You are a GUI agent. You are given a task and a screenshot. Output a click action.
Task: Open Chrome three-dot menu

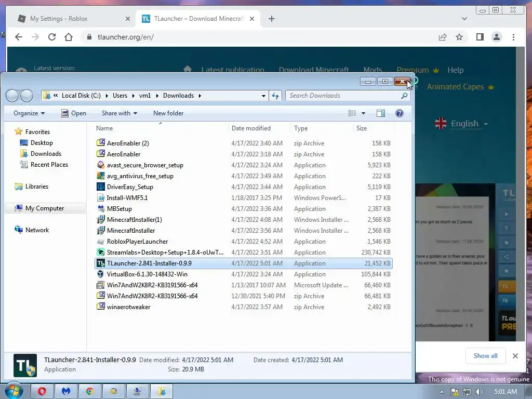point(513,37)
